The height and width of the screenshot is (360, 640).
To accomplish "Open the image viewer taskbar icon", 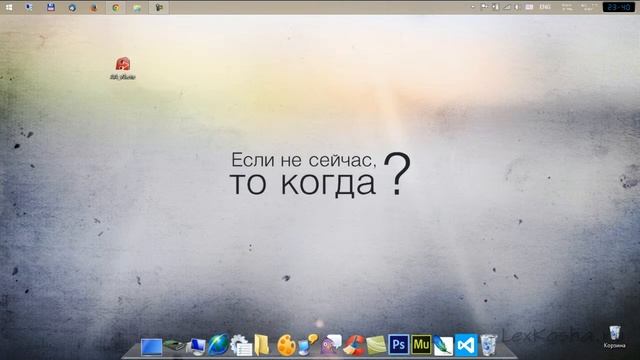I will coord(137,8).
